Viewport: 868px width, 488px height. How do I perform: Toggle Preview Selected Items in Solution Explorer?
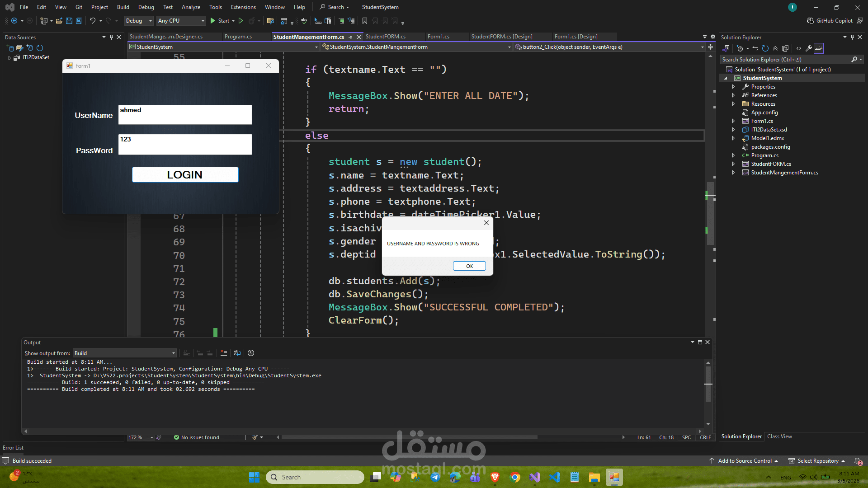point(819,48)
